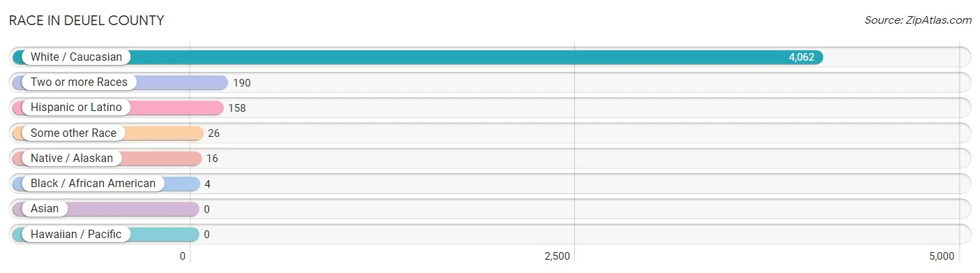The width and height of the screenshot is (980, 273).
Task: Click the Source: ZipAtlas.com text
Action: (918, 20)
